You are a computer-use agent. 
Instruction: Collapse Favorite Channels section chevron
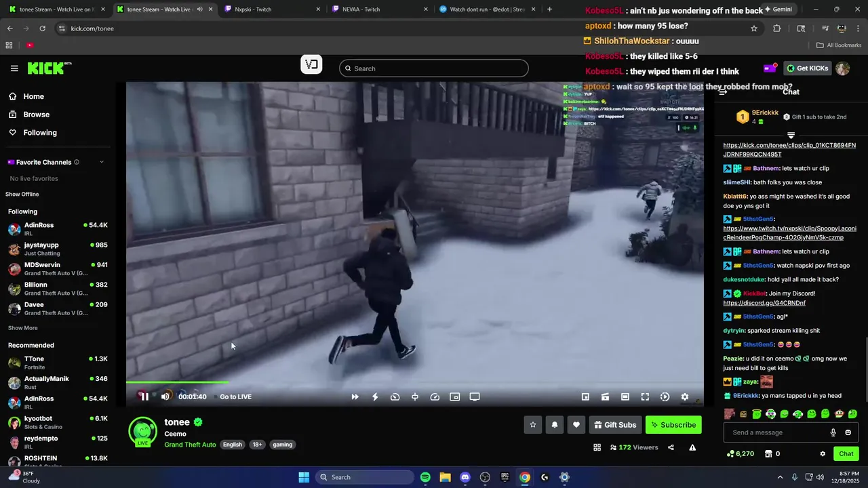click(x=102, y=162)
